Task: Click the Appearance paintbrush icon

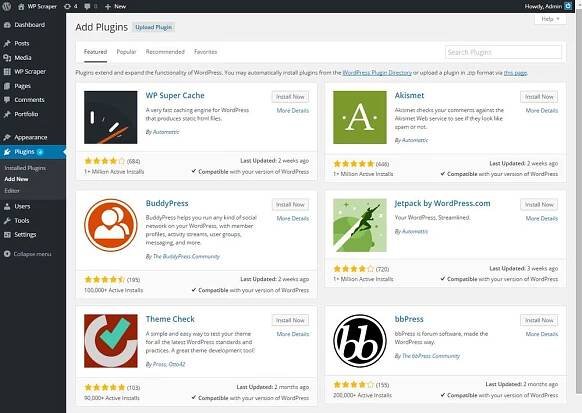Action: [x=7, y=137]
